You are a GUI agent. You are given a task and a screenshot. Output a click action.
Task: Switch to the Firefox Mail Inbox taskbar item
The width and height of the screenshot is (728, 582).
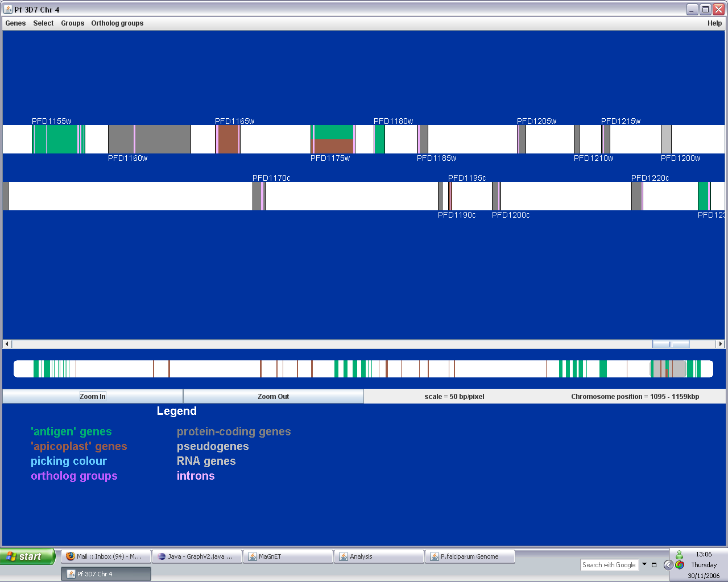point(106,556)
